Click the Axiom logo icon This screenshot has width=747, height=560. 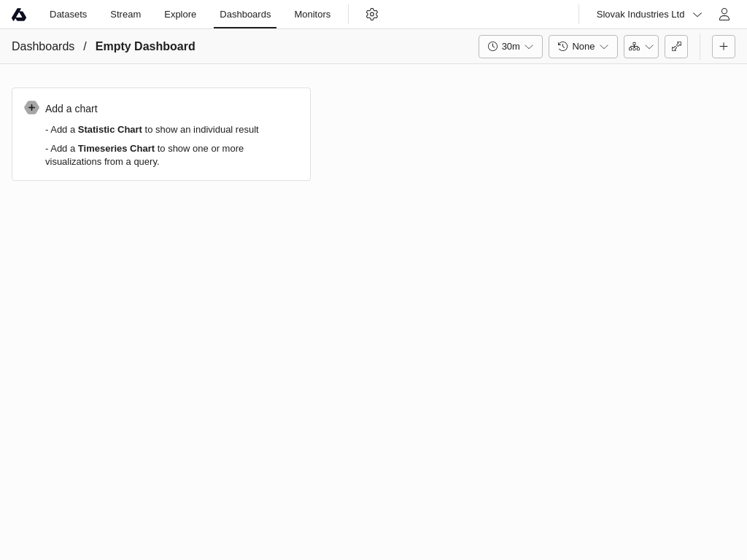(19, 15)
